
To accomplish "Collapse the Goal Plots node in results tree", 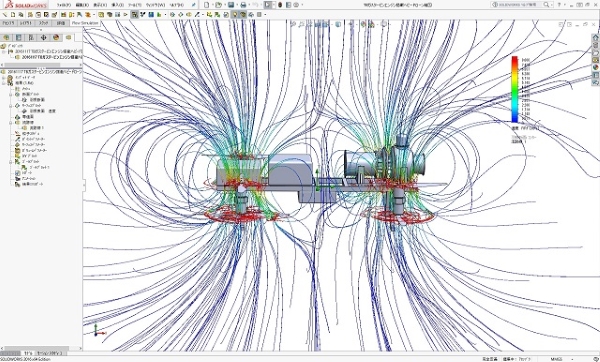I will (x=11, y=162).
